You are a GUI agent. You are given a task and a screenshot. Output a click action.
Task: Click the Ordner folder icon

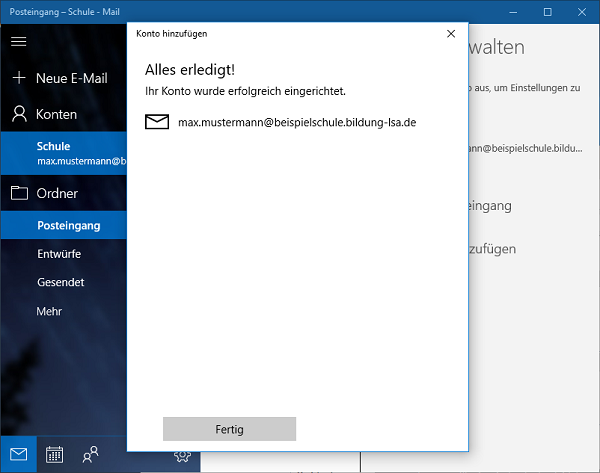pyautogui.click(x=18, y=193)
